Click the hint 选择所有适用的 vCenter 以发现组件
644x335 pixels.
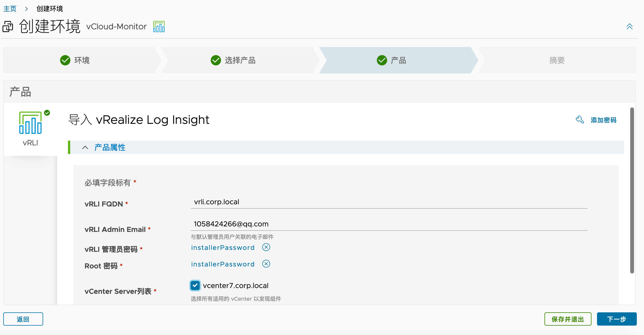click(236, 299)
